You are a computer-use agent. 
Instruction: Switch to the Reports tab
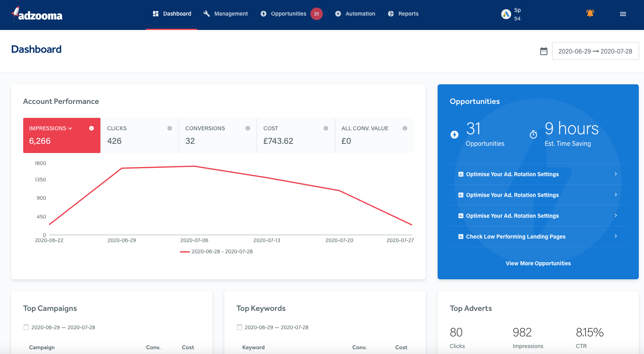pyautogui.click(x=403, y=14)
